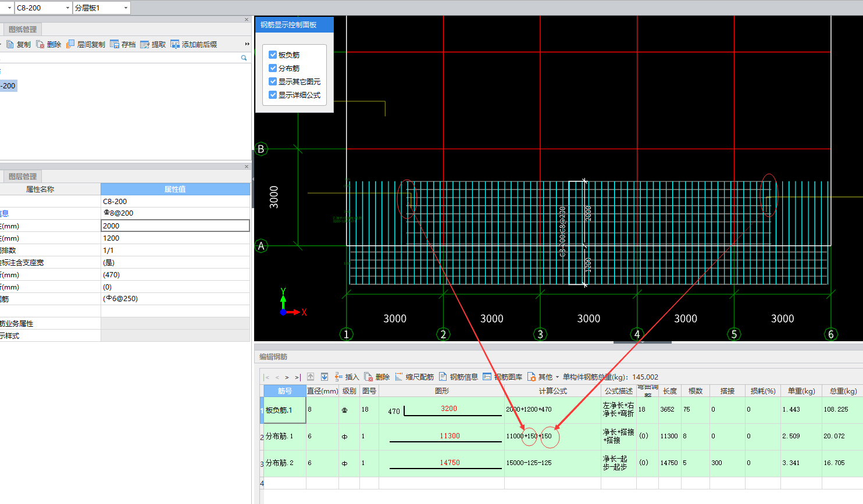Click the 层间复制 inter-floor copy icon
The width and height of the screenshot is (863, 504).
70,44
